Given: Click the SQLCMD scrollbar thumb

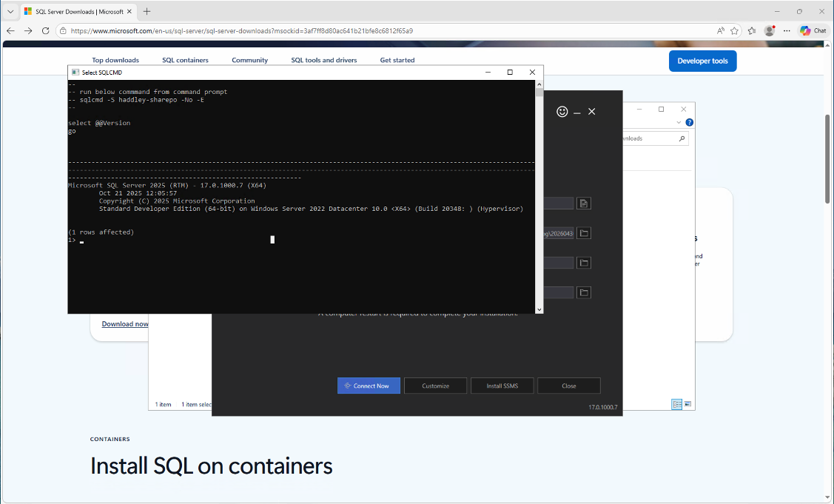Looking at the screenshot, I should [539, 93].
